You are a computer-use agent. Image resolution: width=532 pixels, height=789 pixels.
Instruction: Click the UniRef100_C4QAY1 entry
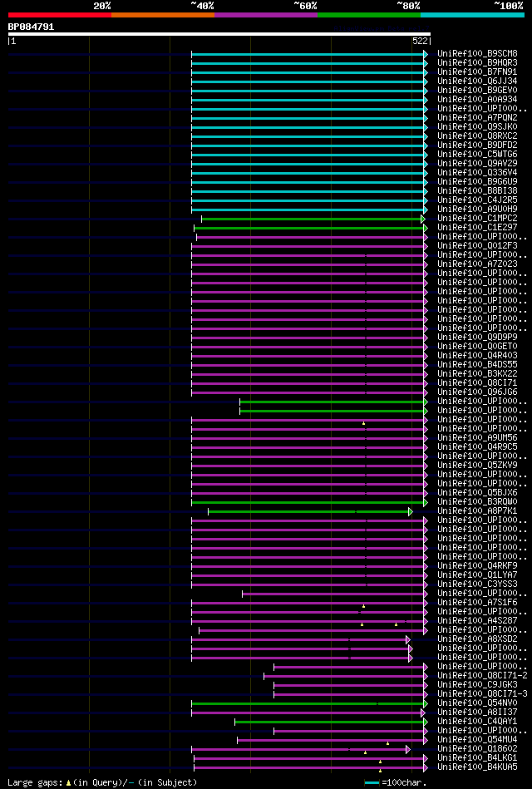(477, 722)
